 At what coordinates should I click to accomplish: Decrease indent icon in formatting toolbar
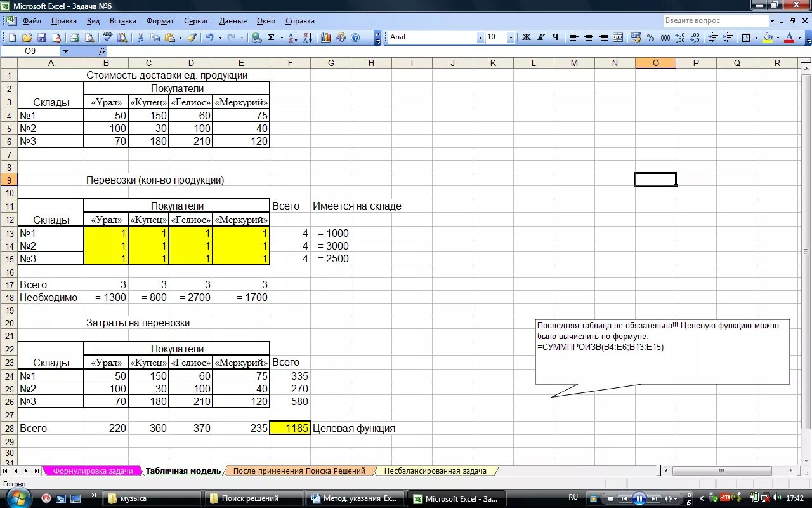coord(714,37)
